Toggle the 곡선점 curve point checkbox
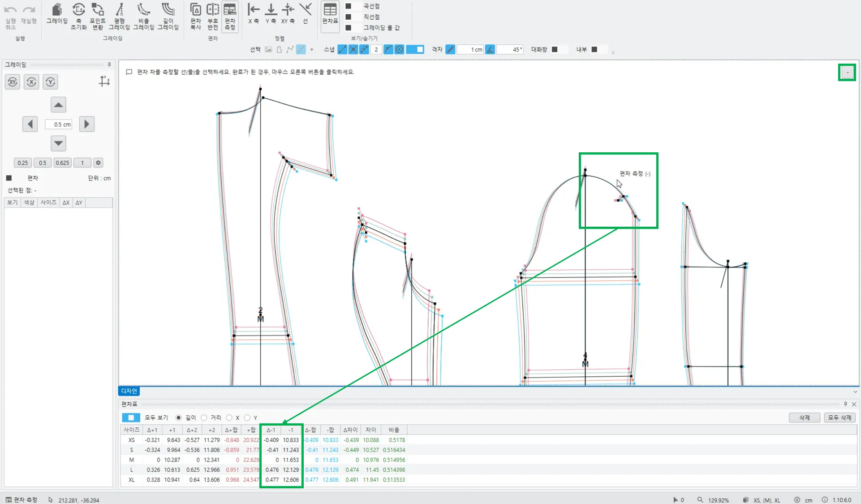This screenshot has height=504, width=861. [x=348, y=6]
